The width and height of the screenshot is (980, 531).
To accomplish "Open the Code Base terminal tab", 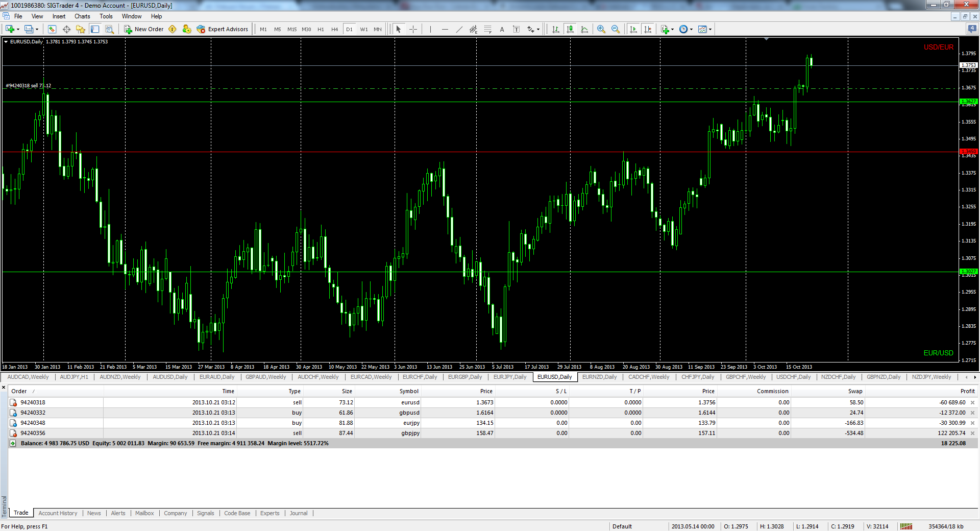I will click(237, 513).
